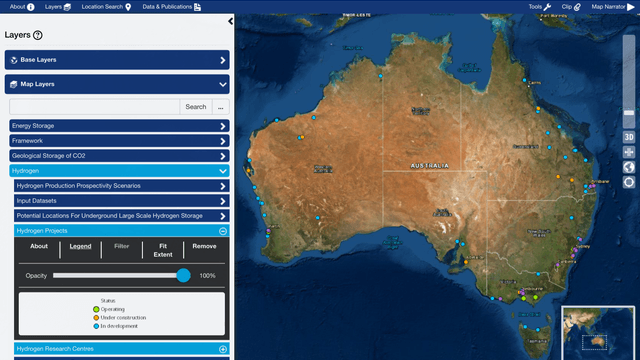Expand the Framework group
640x360 pixels.
coord(119,141)
